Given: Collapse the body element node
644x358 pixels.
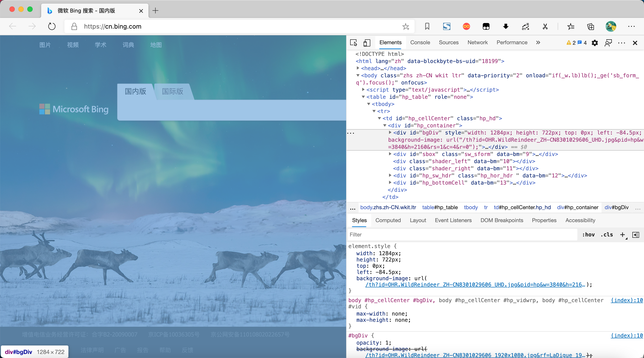Looking at the screenshot, I should point(358,75).
